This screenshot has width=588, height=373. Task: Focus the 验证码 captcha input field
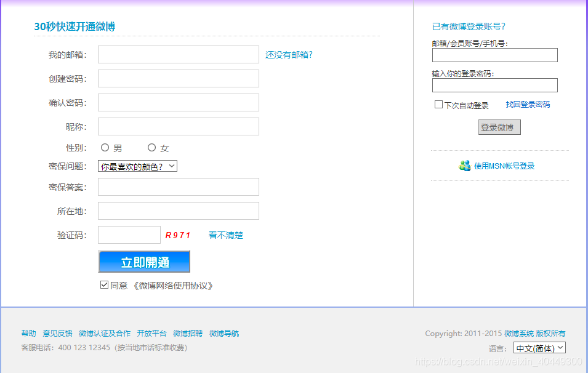[129, 235]
